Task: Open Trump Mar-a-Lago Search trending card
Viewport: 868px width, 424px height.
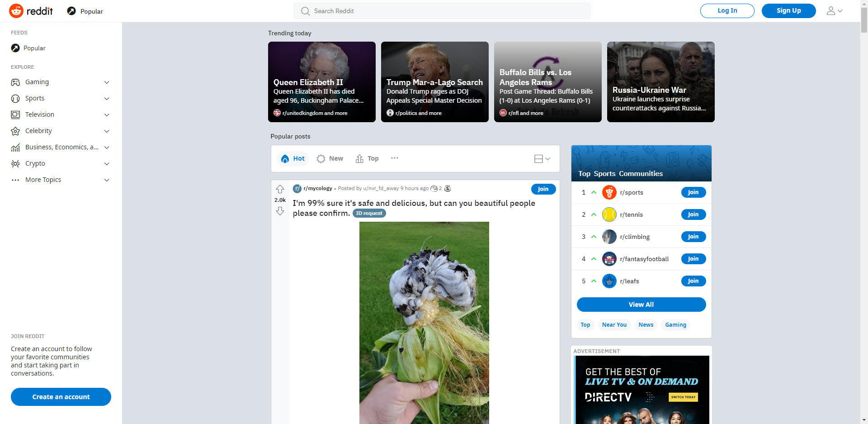Action: click(x=435, y=82)
